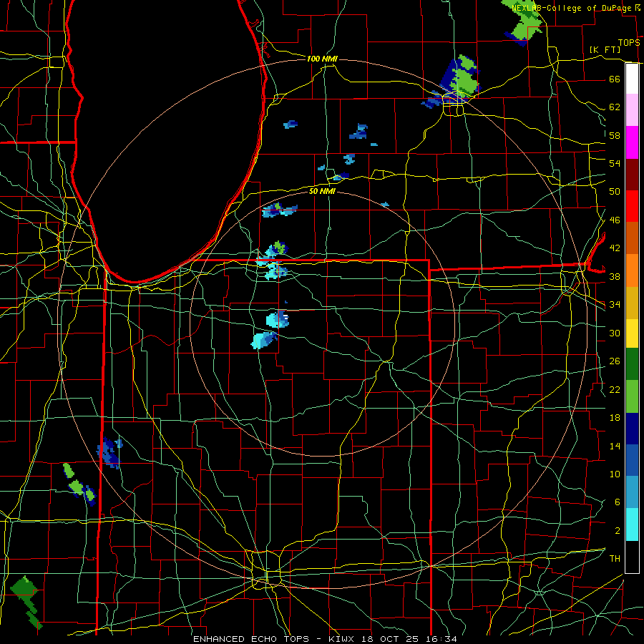
Task: Click the 18 OCT 25 date in caption
Action: point(389,639)
